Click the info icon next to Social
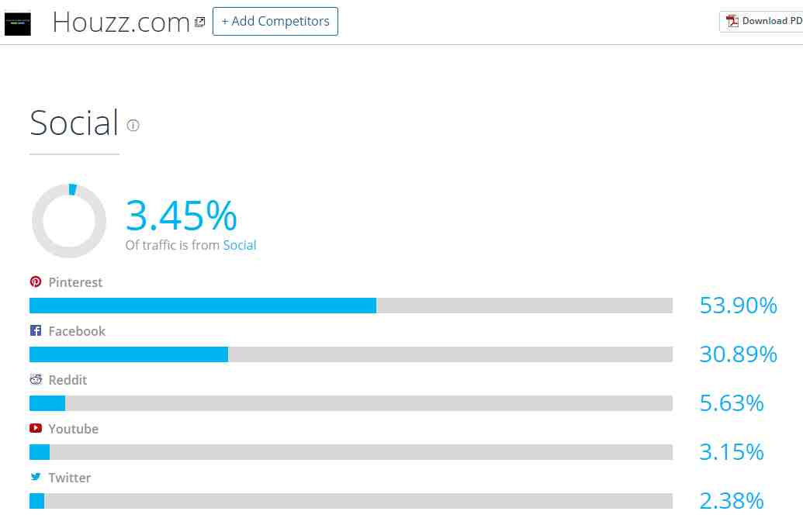 pyautogui.click(x=133, y=126)
